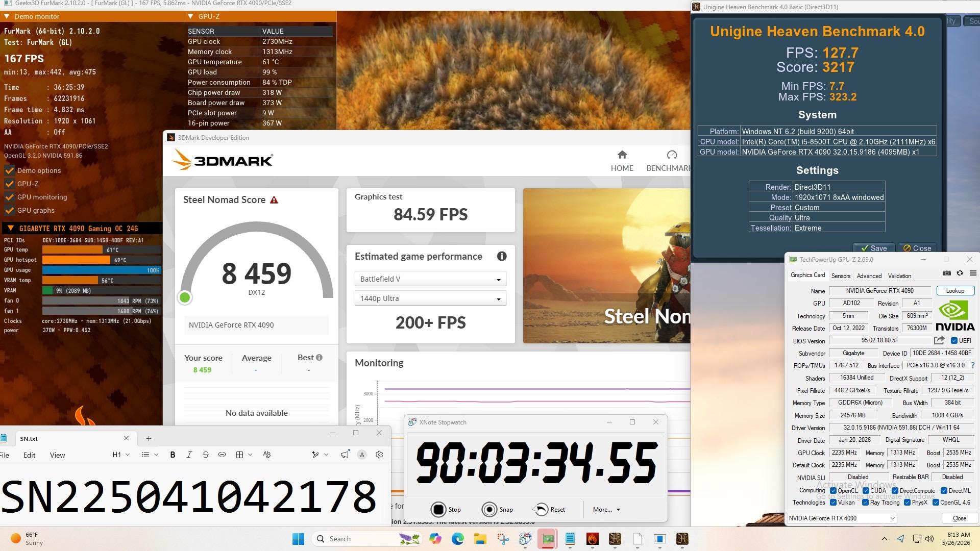
Task: Open the GPU selector dropdown in GPU-Z
Action: pos(842,518)
